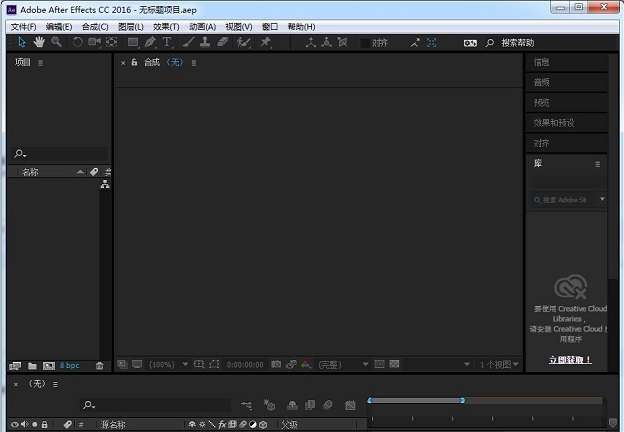624x432 pixels.
Task: Select the Unified Camera tool
Action: [x=94, y=42]
